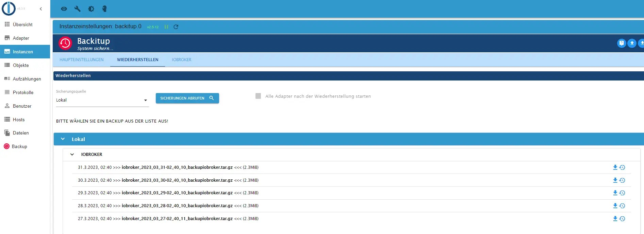
Task: Open Hosts in the sidebar
Action: click(x=25, y=120)
